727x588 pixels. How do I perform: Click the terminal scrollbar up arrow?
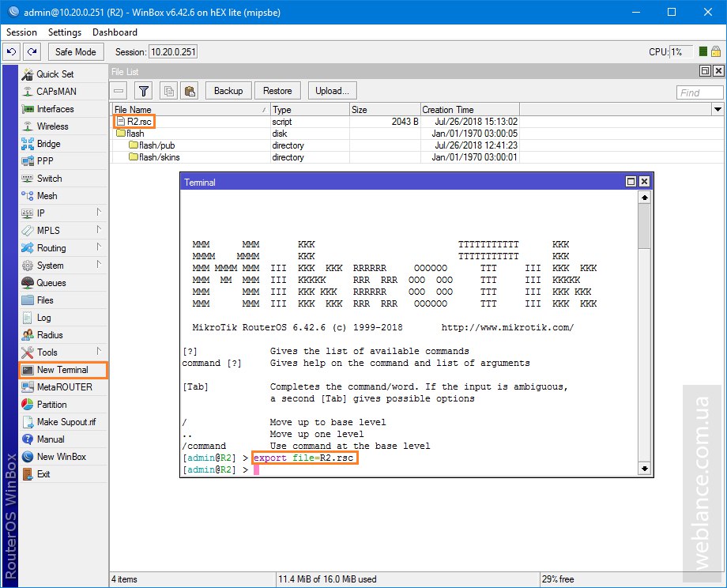[645, 198]
